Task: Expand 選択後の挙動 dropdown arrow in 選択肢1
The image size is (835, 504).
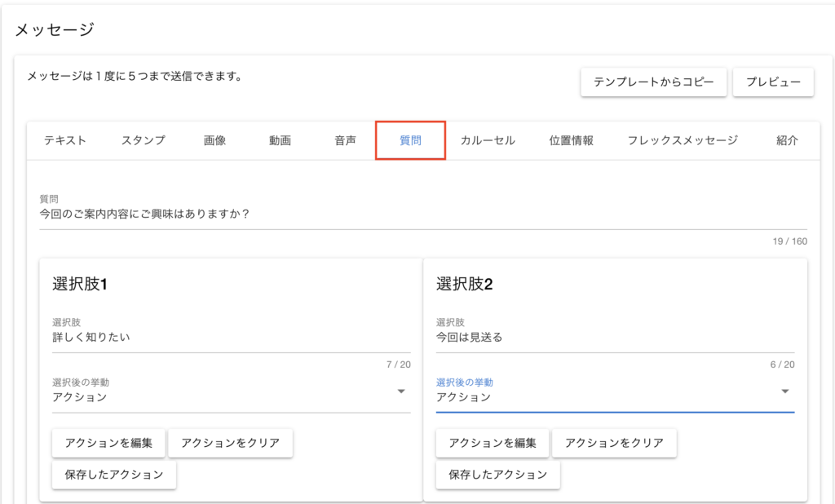Action: pos(401,391)
